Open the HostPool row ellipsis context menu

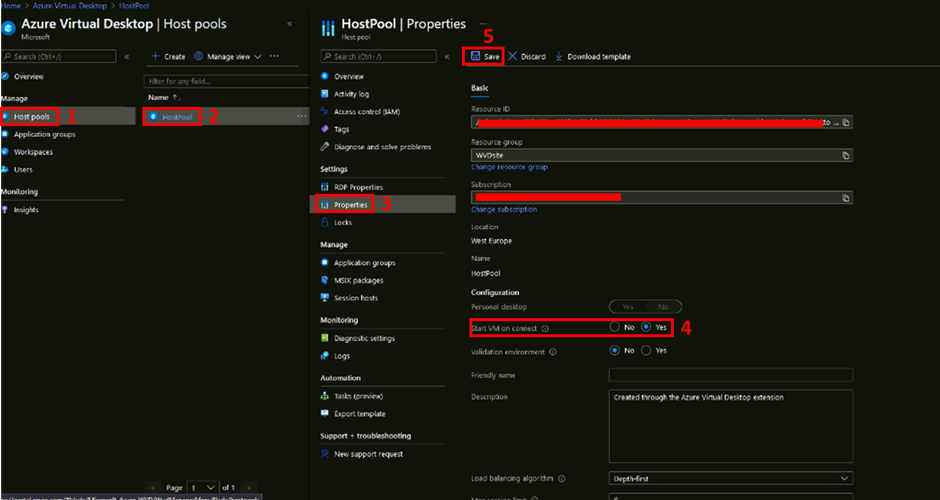302,116
